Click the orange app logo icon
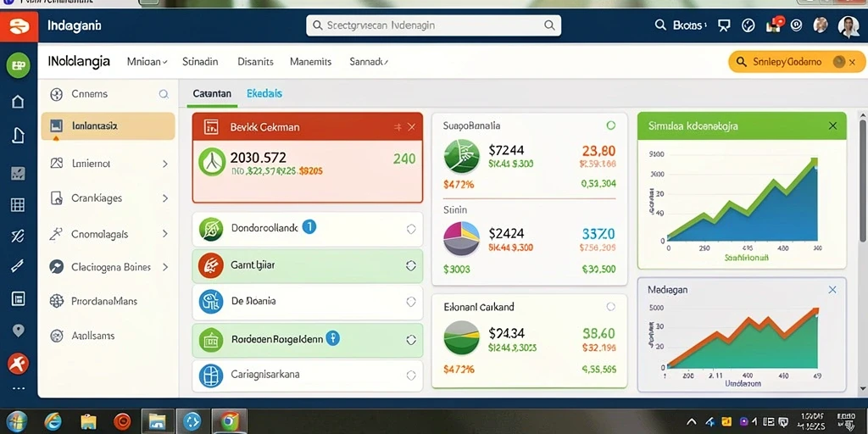This screenshot has width=868, height=434. (19, 26)
